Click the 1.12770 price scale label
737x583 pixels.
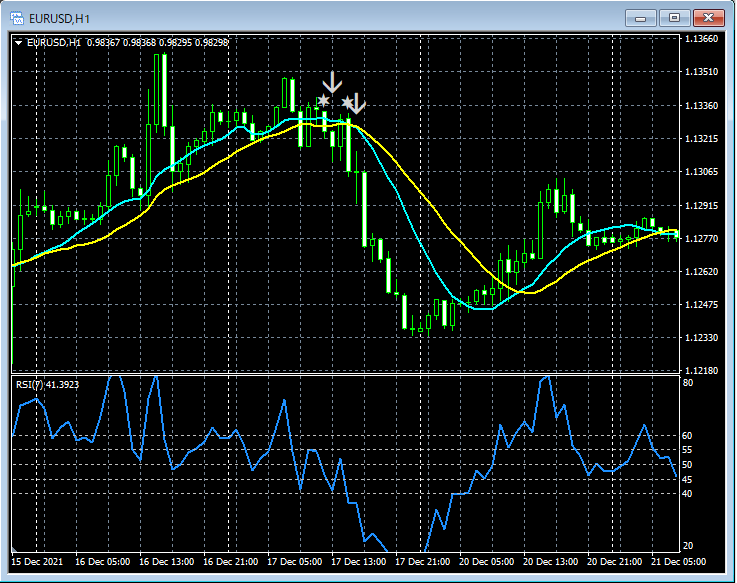(702, 238)
